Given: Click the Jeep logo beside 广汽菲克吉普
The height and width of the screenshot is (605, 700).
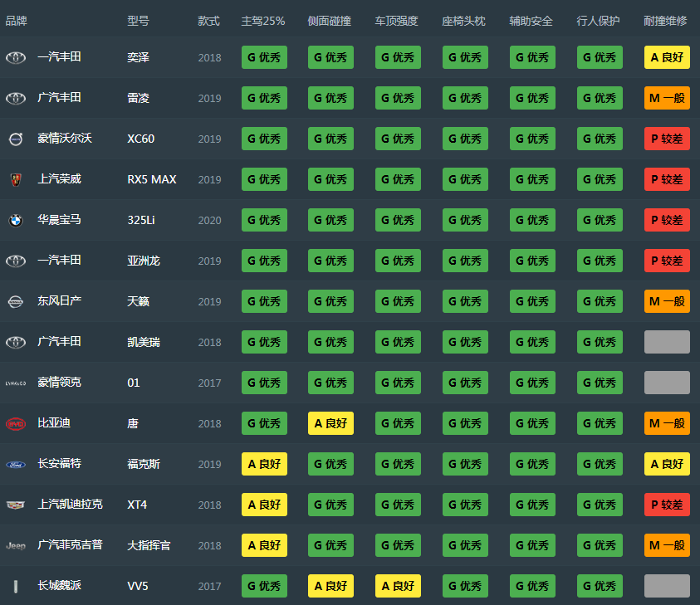Looking at the screenshot, I should [x=16, y=545].
